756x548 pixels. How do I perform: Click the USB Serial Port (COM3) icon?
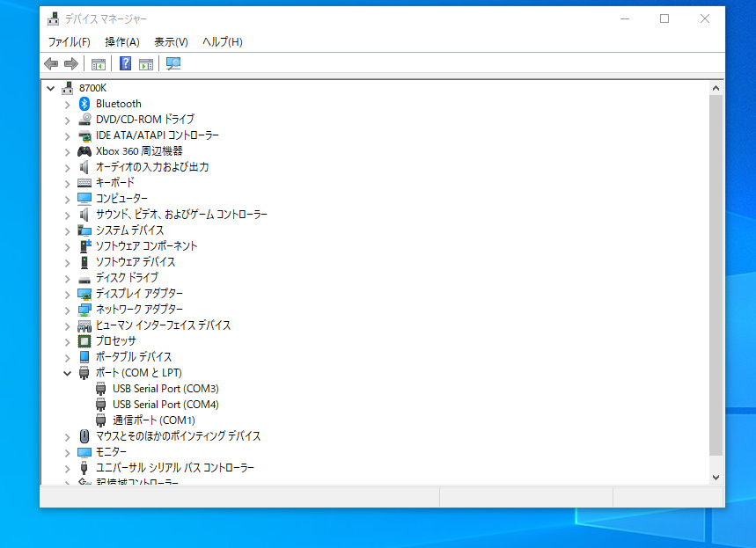click(x=101, y=389)
